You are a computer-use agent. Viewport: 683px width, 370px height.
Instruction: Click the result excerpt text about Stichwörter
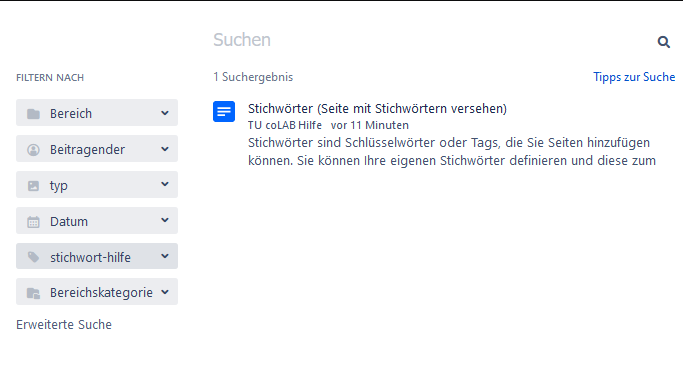[x=452, y=152]
